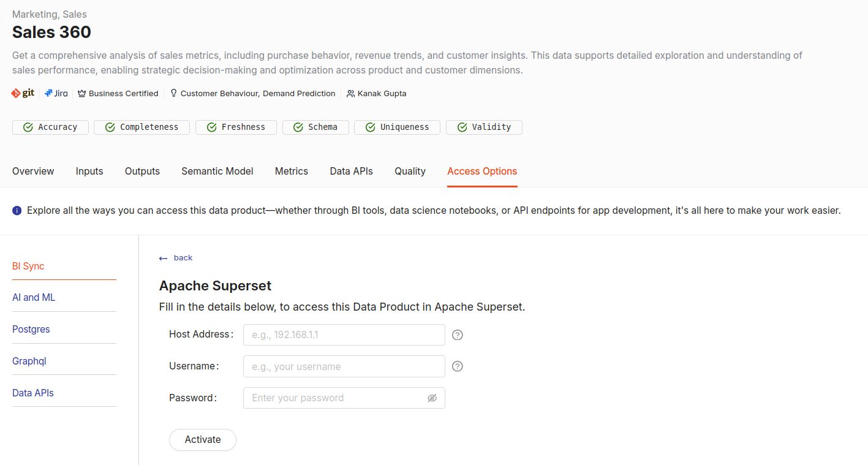Click the Accuracy check badge
868x465 pixels.
[50, 127]
